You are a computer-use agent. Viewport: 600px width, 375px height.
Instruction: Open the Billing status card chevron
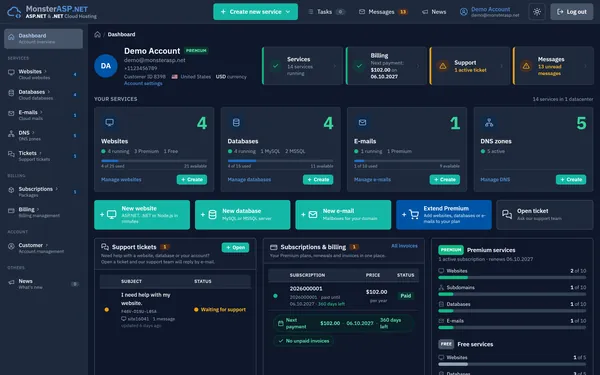click(417, 66)
